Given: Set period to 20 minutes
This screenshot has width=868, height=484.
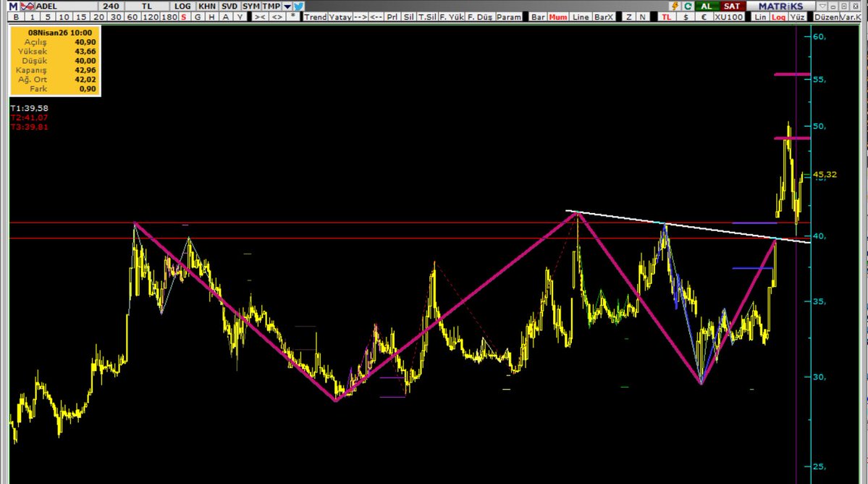Looking at the screenshot, I should (98, 17).
